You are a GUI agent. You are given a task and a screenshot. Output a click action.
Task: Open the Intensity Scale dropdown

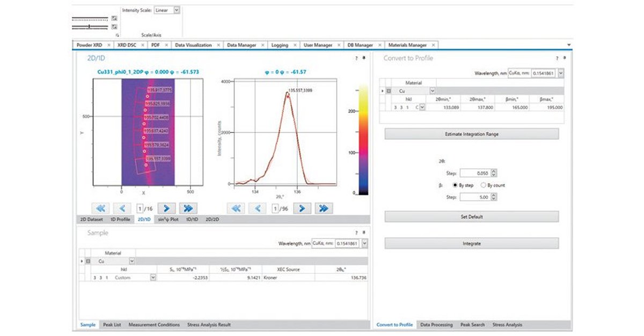(x=177, y=10)
